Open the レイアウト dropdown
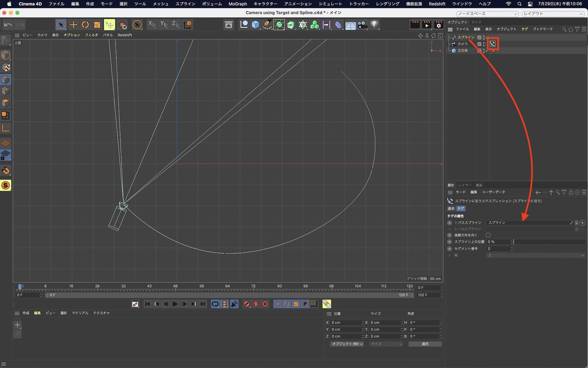The width and height of the screenshot is (588, 368). click(x=553, y=14)
